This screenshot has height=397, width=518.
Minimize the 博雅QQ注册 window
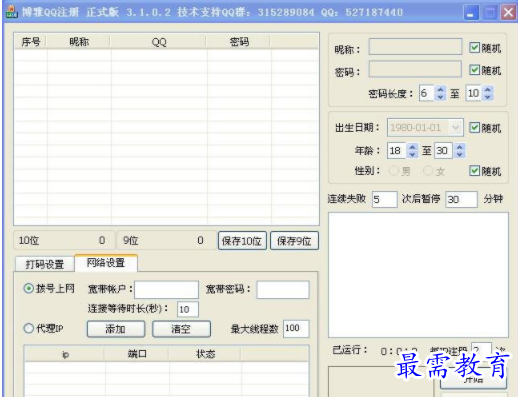click(x=471, y=13)
